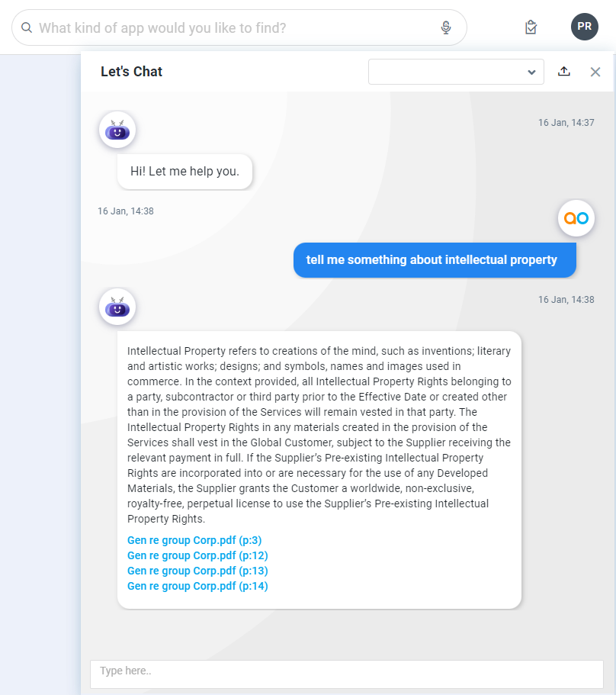Click the export chat upload icon
616x695 pixels.
click(564, 72)
